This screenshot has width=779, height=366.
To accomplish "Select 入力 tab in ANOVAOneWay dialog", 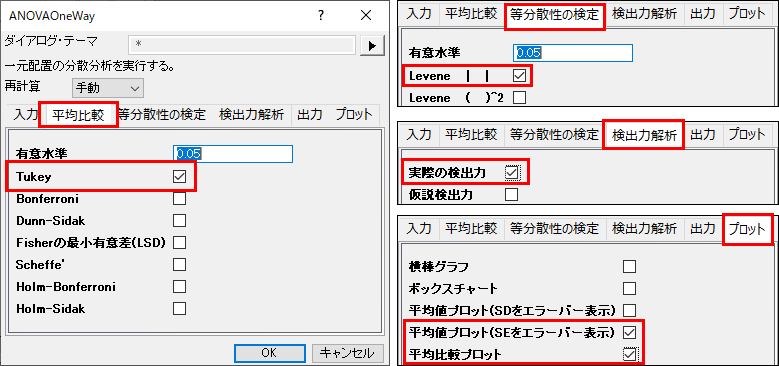I will coord(26,115).
